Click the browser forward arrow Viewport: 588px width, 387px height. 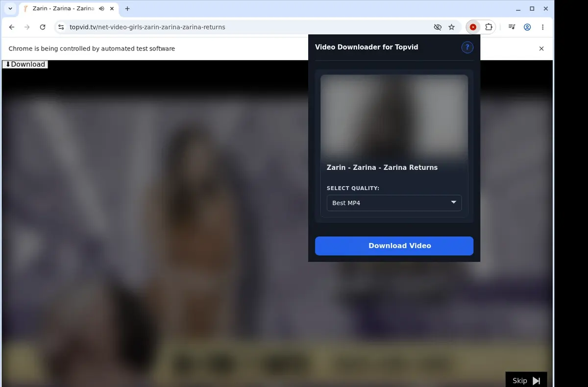(27, 27)
